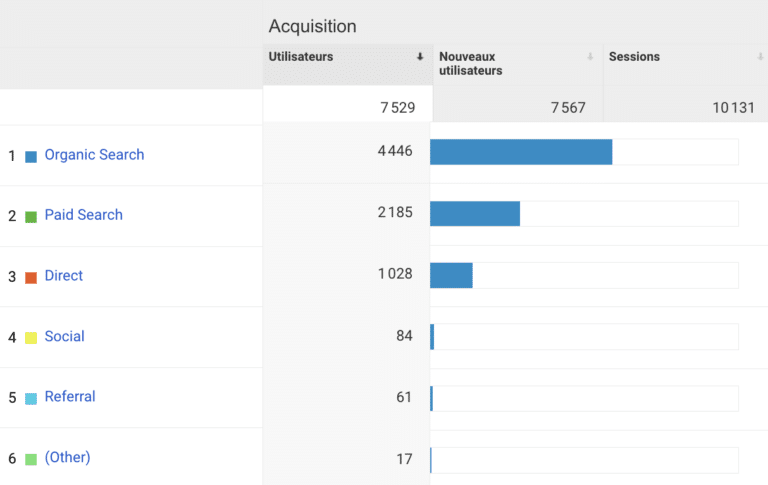Sort by the Utilisateurs column header

[x=301, y=57]
